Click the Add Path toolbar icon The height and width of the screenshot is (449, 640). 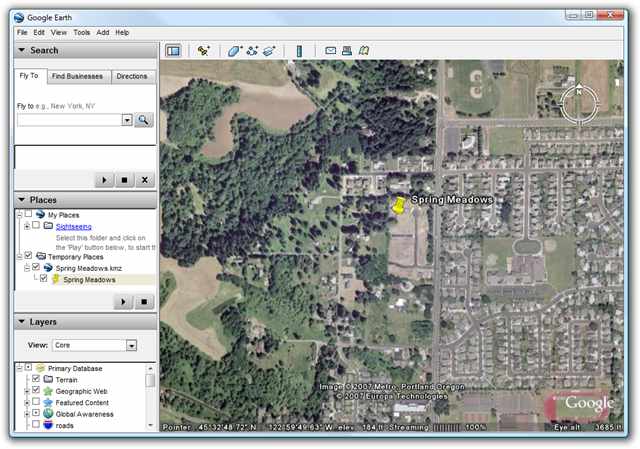(x=252, y=51)
